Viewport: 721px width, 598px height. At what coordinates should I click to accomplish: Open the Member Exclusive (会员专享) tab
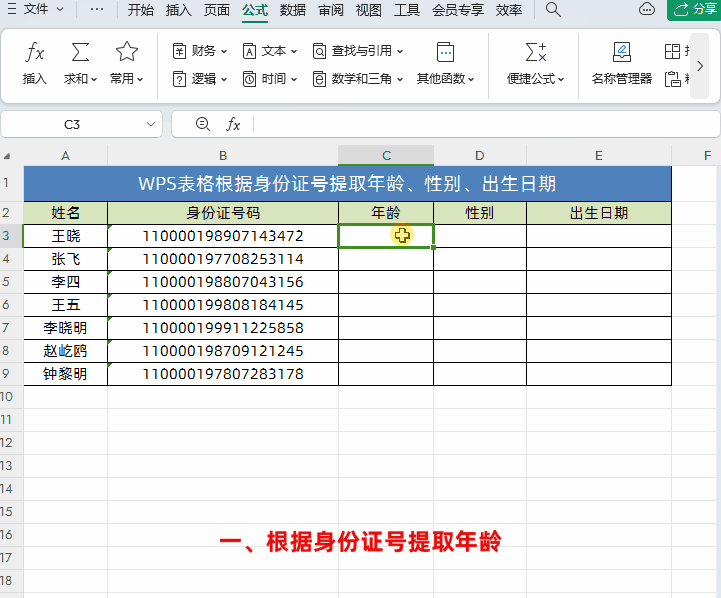458,10
